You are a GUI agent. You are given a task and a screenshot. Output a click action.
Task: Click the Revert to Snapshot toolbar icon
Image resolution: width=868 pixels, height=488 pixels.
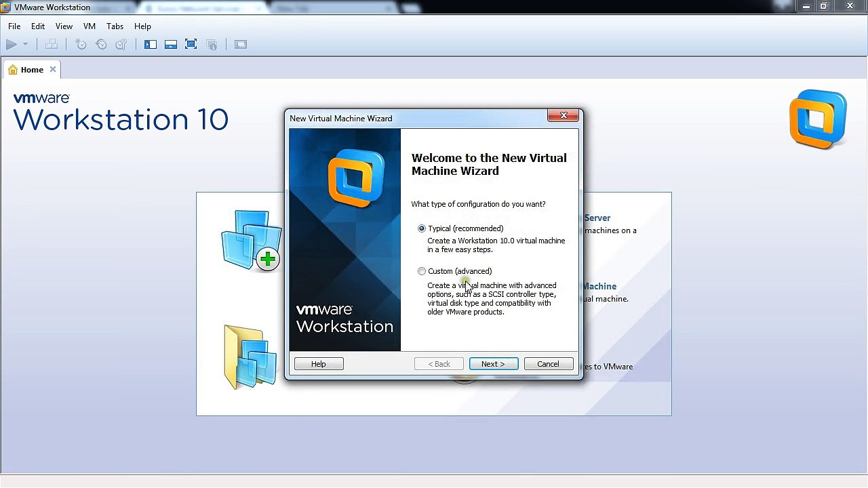(x=101, y=45)
